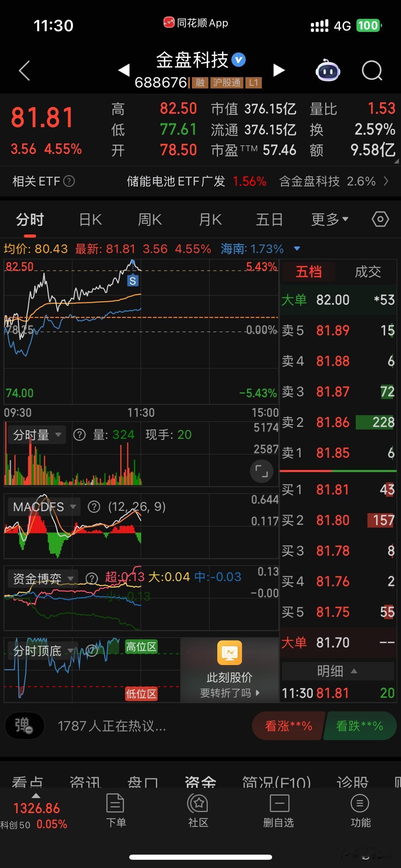
Task: Select the 资金 bottom tab
Action: 200,782
